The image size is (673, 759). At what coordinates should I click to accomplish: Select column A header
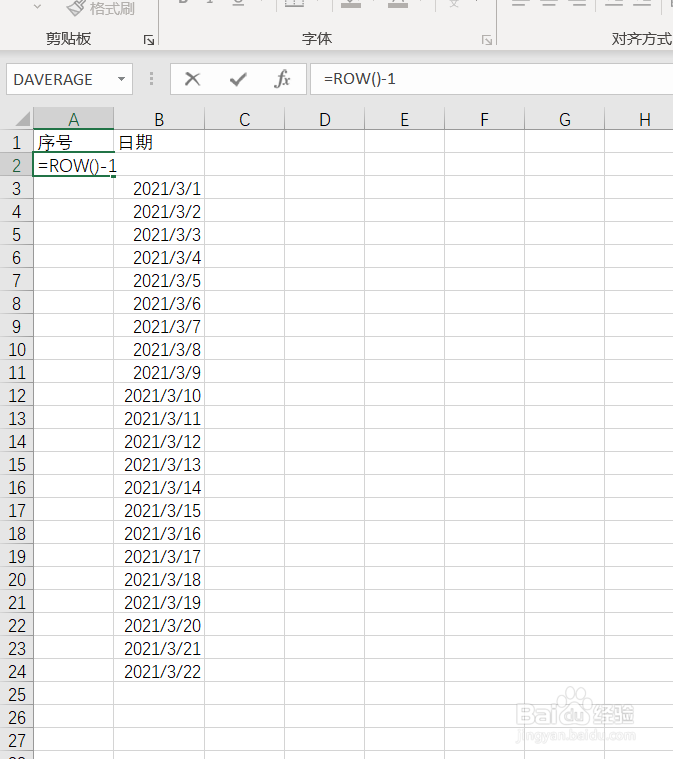coord(74,119)
